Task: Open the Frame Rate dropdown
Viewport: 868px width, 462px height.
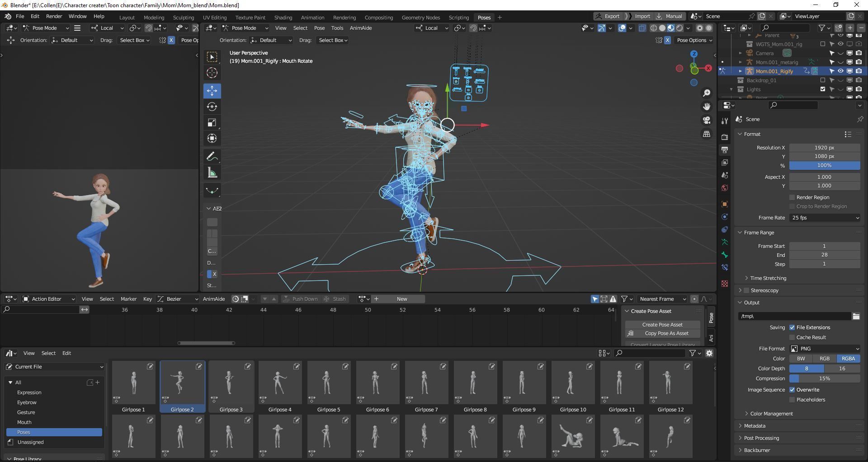Action: 825,218
